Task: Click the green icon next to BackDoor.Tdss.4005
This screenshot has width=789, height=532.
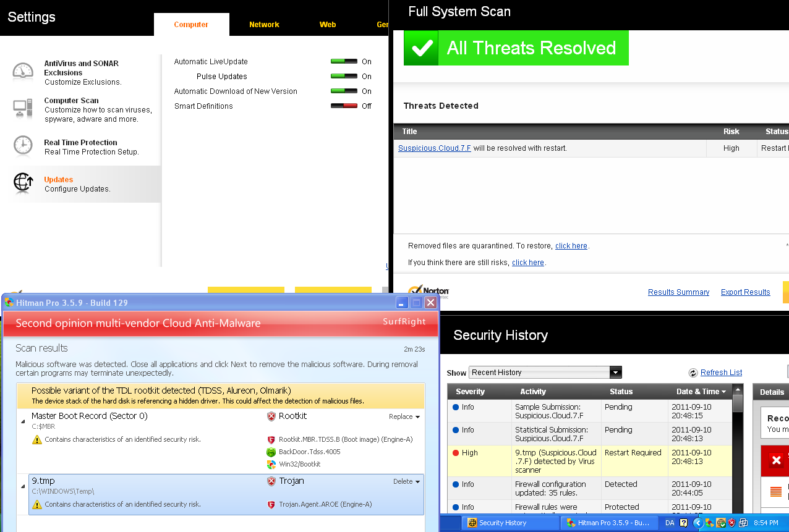Action: click(271, 452)
